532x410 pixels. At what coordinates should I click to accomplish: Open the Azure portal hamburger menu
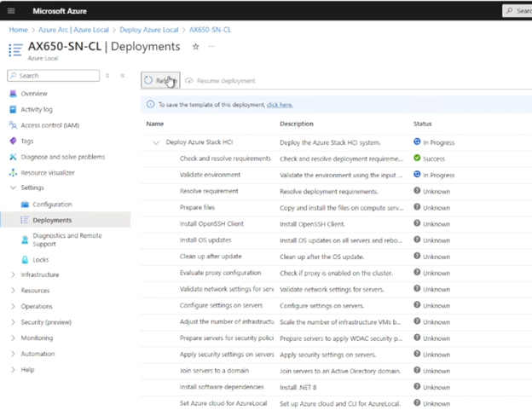tap(11, 11)
